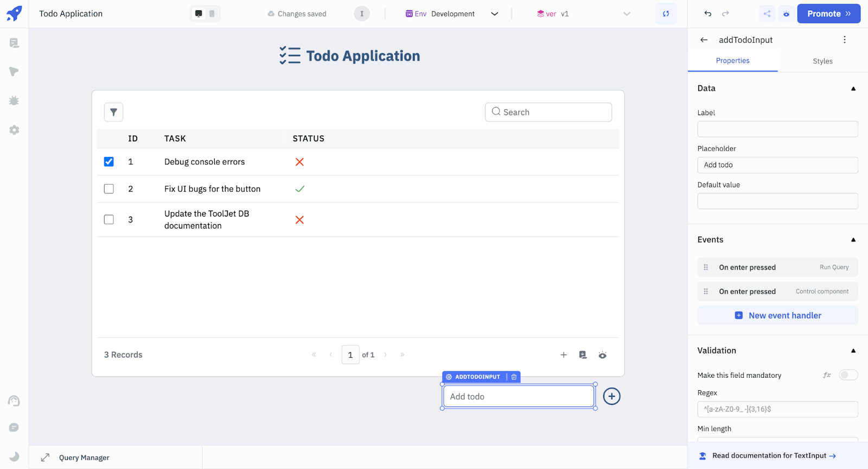Open the Run Query event handler
868x469 pixels.
tap(777, 267)
